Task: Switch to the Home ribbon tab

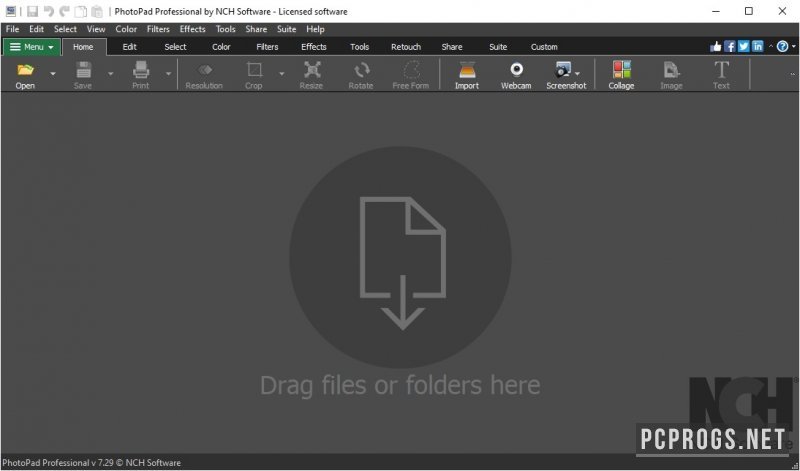Action: (x=83, y=47)
